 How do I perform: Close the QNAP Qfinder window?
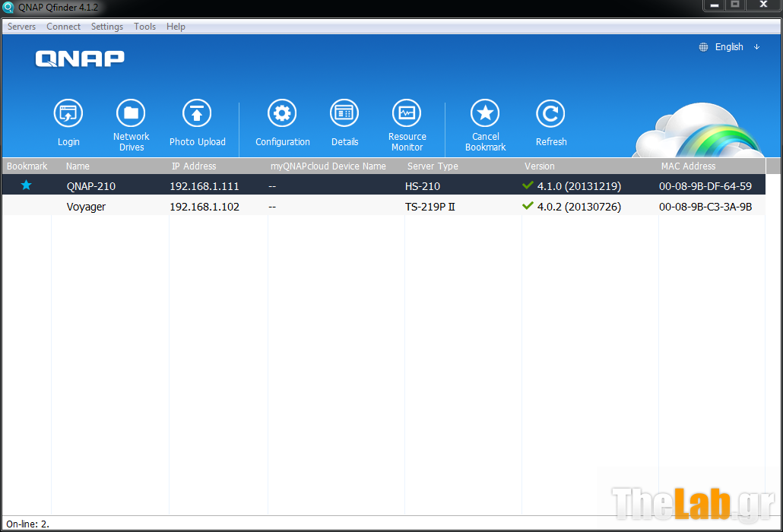[763, 5]
